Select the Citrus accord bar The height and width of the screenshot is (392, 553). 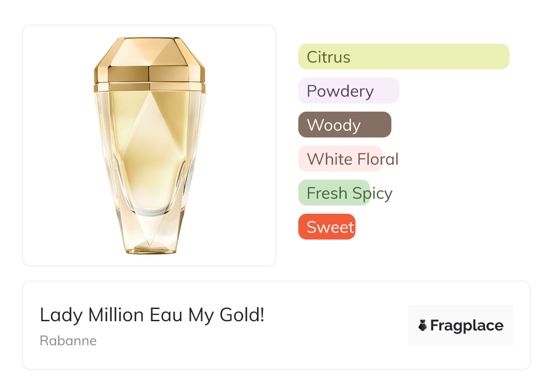[403, 57]
